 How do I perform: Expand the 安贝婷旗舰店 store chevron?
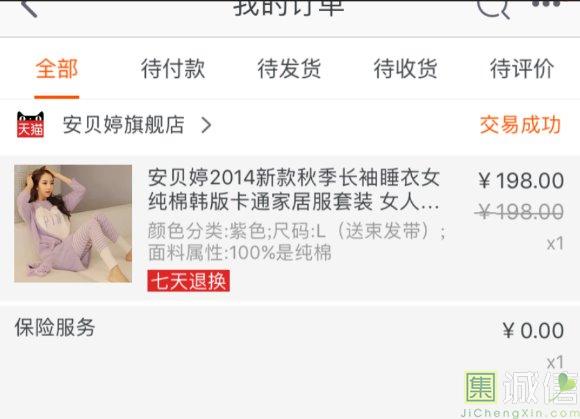206,125
